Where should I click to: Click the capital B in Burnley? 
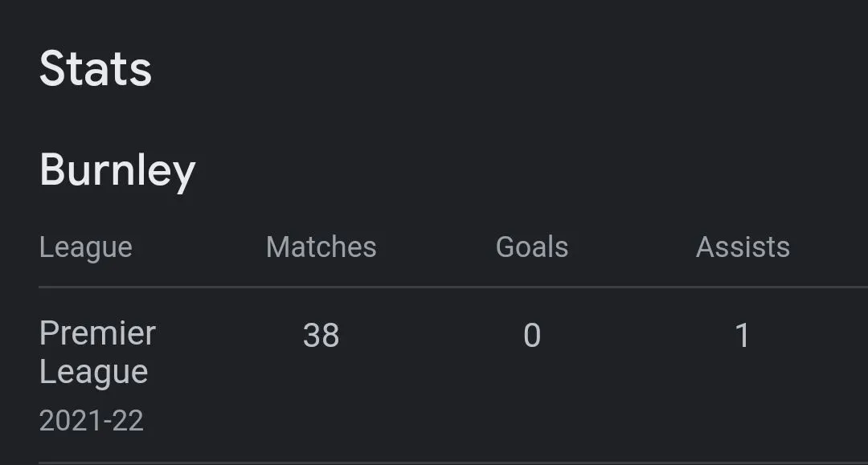[53, 170]
